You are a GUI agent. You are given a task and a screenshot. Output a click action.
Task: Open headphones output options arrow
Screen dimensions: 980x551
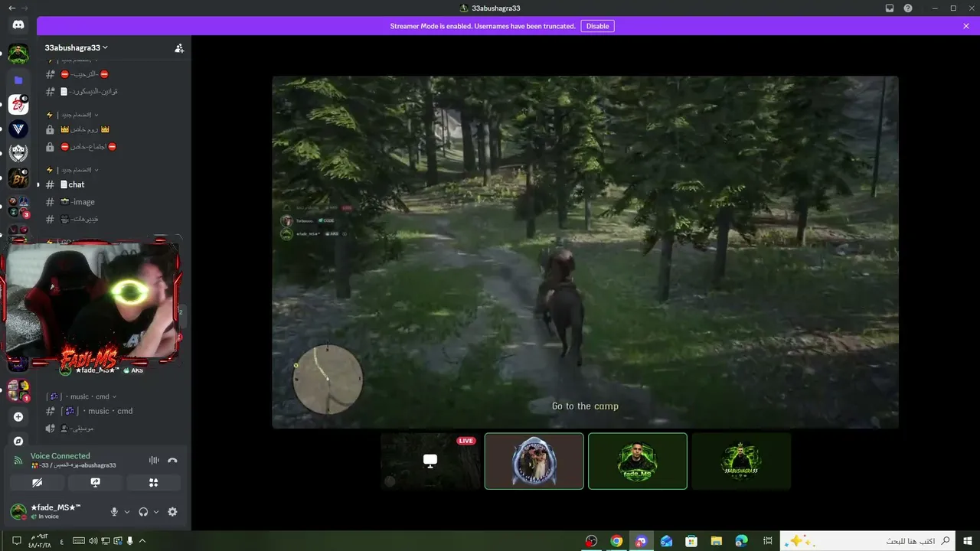pyautogui.click(x=156, y=512)
